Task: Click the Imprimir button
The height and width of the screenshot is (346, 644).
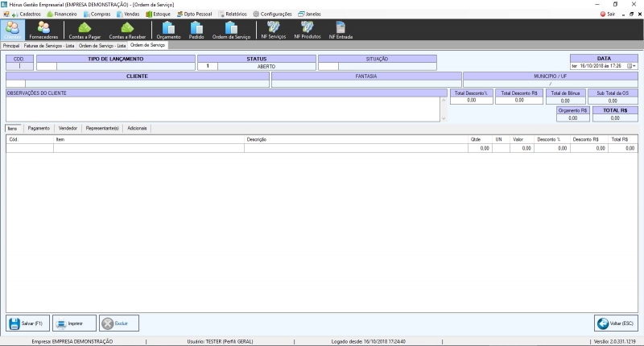Action: pyautogui.click(x=74, y=323)
